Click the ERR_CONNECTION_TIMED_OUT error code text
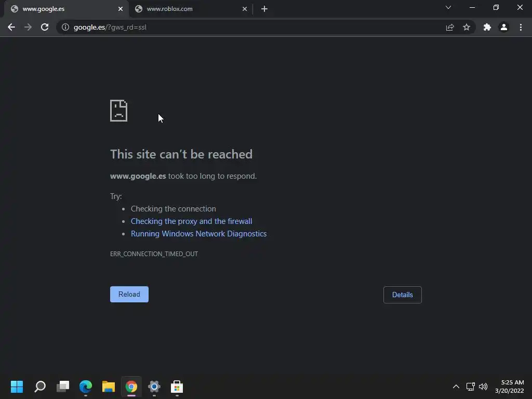Viewport: 532px width, 399px height. click(x=154, y=254)
